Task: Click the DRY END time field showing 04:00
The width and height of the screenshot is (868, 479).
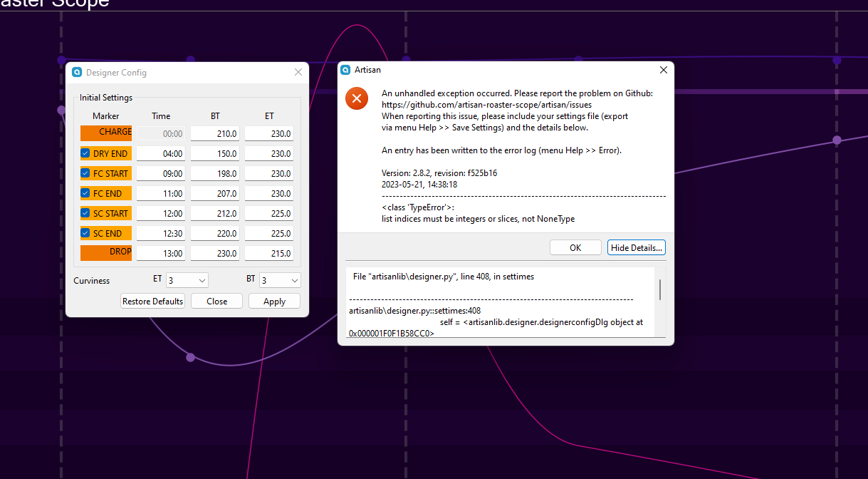Action: click(x=161, y=153)
